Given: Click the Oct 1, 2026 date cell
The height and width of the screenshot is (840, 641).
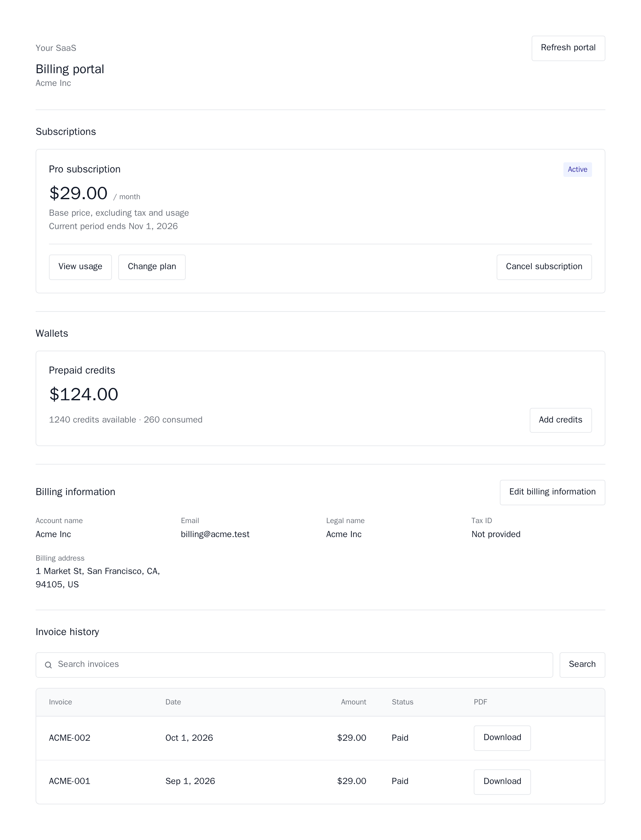Looking at the screenshot, I should click(189, 738).
